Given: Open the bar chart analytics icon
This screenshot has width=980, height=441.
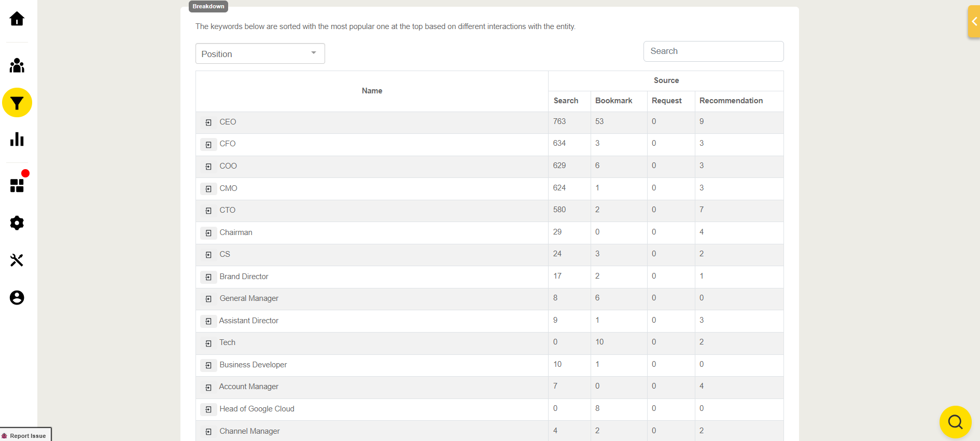Looking at the screenshot, I should 17,139.
